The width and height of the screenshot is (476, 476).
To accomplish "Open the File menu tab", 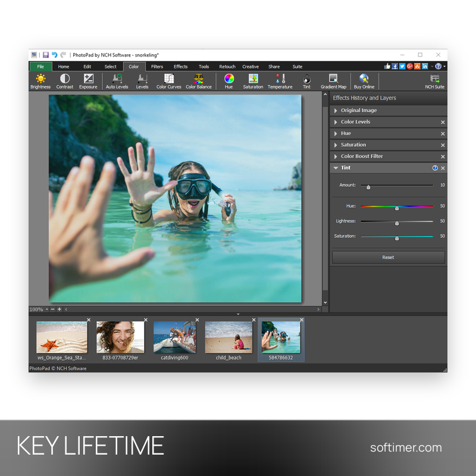I will pyautogui.click(x=40, y=67).
